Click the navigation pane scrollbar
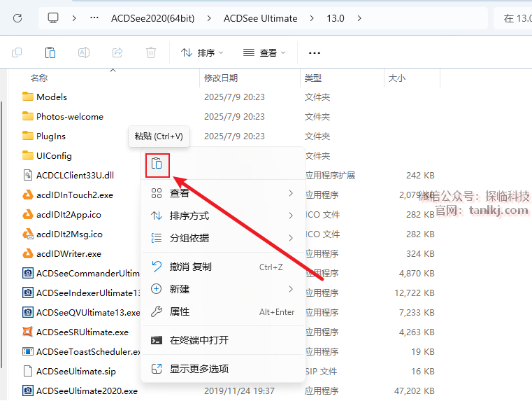 [x=1, y=234]
